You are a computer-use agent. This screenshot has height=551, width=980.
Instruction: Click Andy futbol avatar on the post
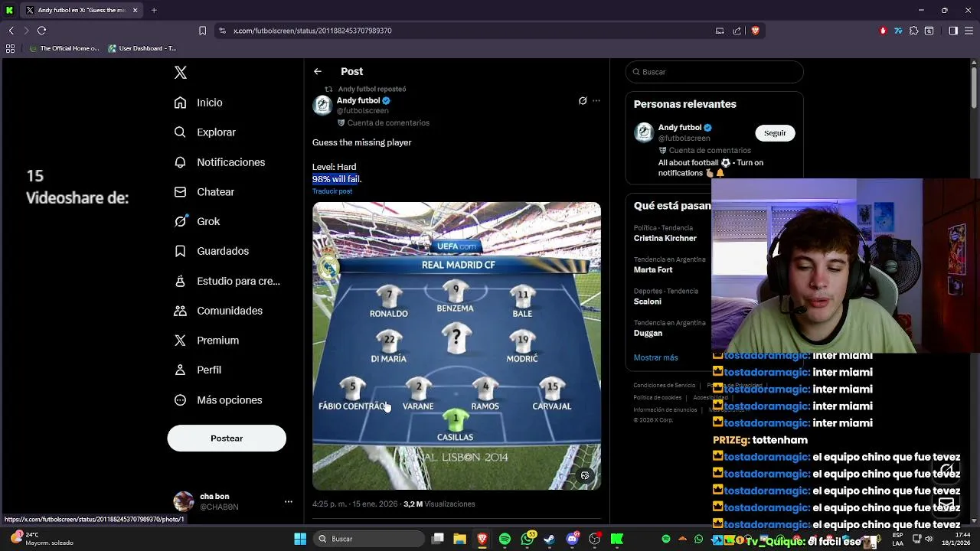coord(322,106)
